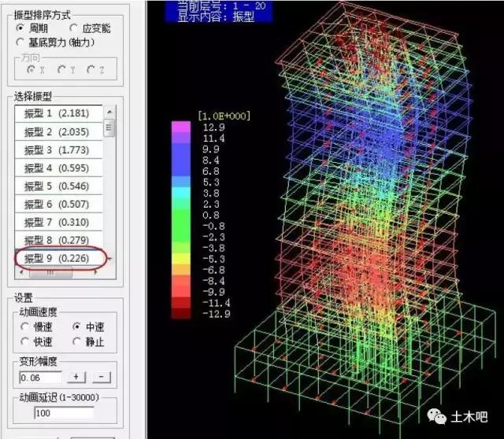The image size is (504, 439).
Task: Select 振型 2 (2.035) in list
Action: pyautogui.click(x=58, y=131)
